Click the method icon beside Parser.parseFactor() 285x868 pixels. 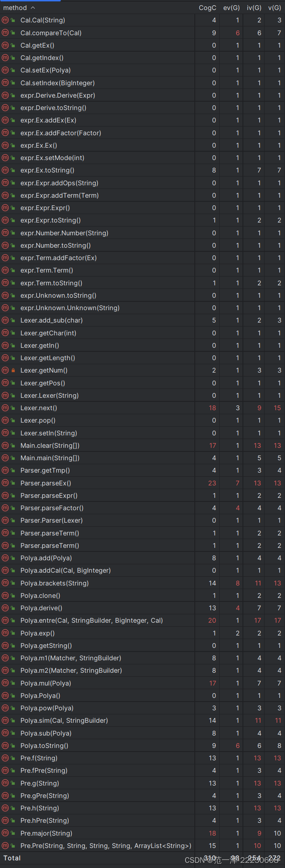5,508
